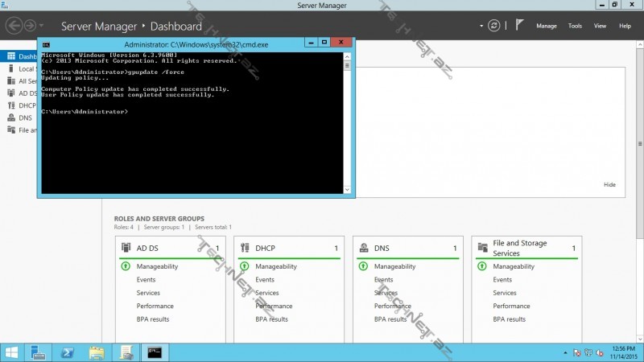The image size is (644, 362).
Task: Click the Refresh icon in the header
Action: coord(493,26)
